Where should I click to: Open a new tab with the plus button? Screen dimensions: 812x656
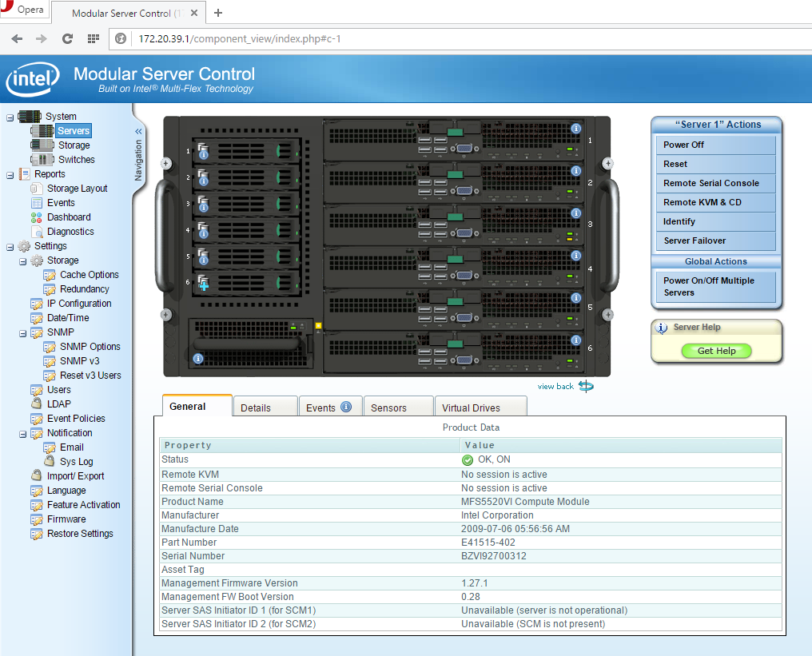218,13
